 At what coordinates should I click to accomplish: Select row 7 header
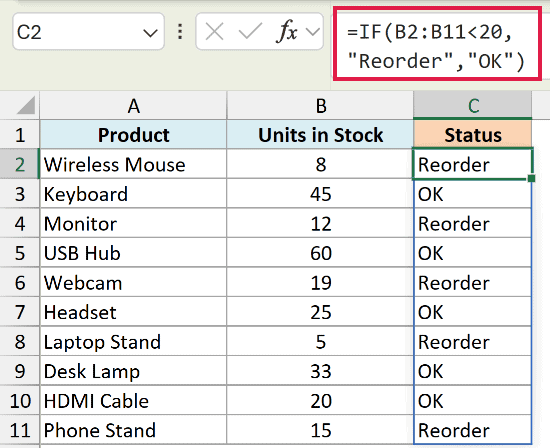click(20, 312)
